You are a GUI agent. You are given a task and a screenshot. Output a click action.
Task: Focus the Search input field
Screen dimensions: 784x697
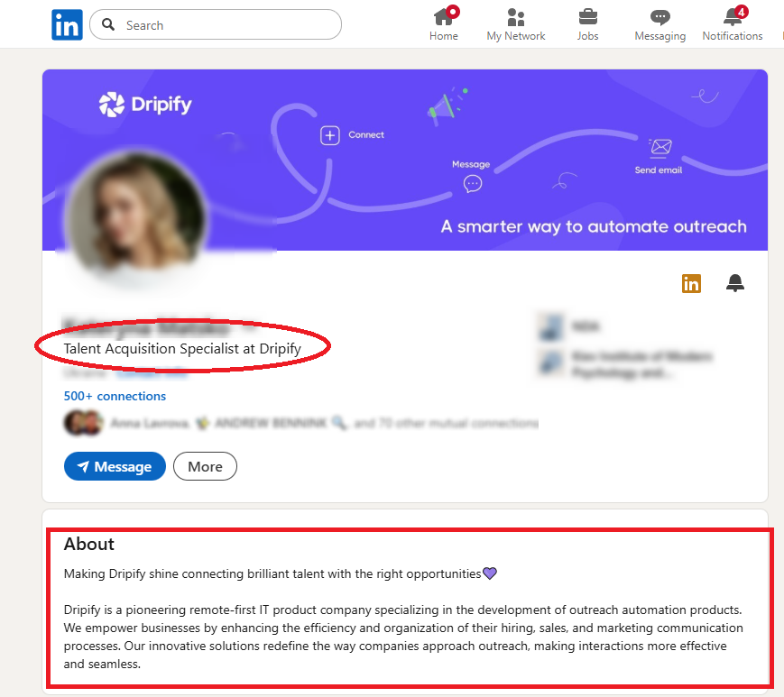[x=216, y=24]
